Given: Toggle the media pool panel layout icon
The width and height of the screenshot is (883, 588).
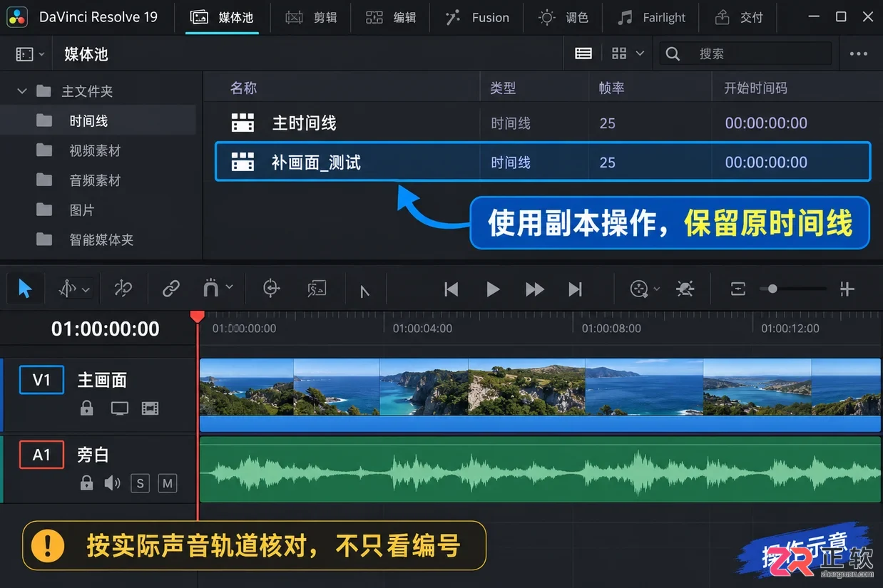Looking at the screenshot, I should (x=24, y=53).
